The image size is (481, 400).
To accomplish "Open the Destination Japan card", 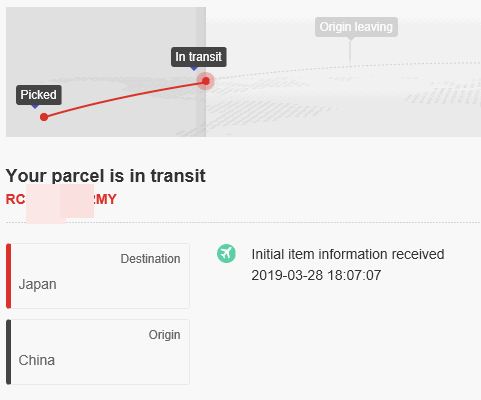I will [x=98, y=276].
